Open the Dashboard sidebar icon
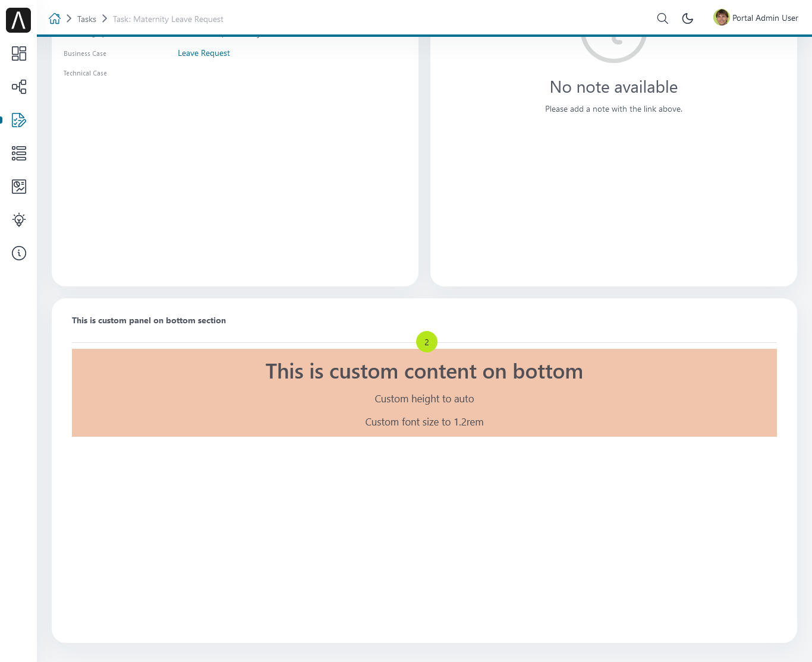The width and height of the screenshot is (812, 662). 19,53
